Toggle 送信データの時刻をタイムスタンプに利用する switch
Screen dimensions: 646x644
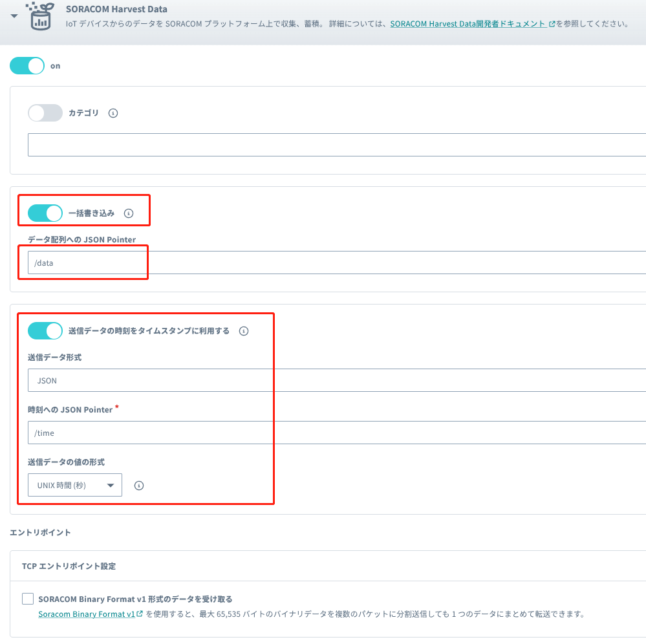pos(45,331)
